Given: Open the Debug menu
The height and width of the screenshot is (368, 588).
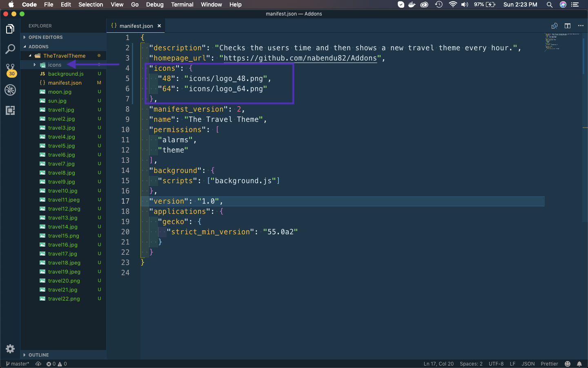Looking at the screenshot, I should 155,4.
